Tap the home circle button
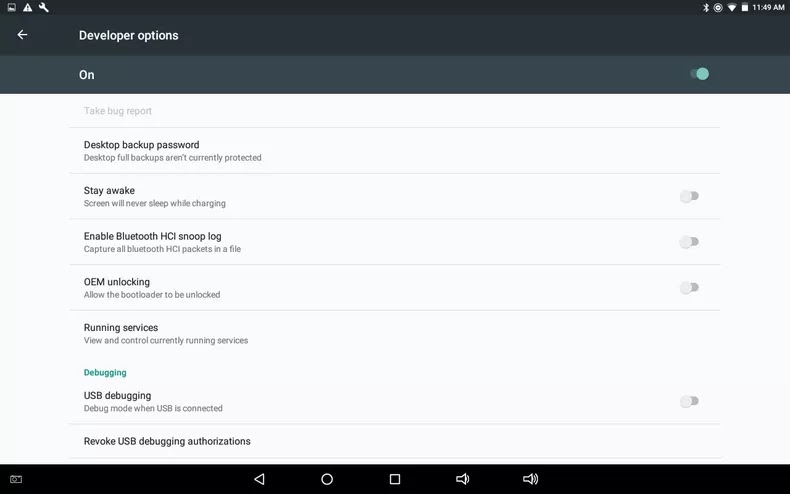The image size is (790, 494). coord(327,479)
